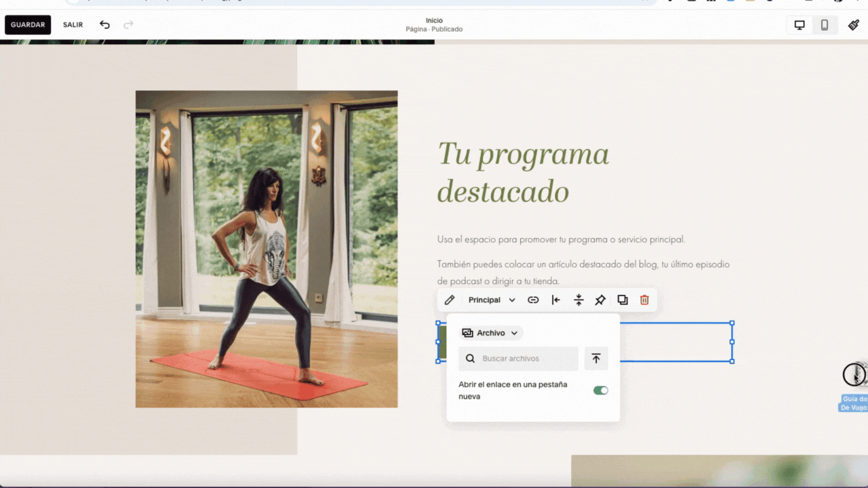Open the Archivo link type dropdown
Viewport: 868px width, 488px height.
click(x=490, y=333)
